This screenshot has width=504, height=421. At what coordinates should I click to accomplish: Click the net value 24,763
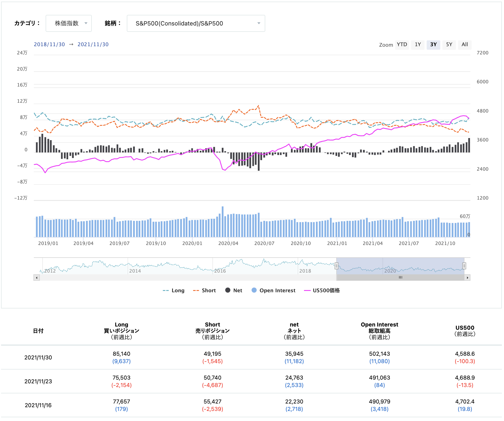tap(294, 378)
